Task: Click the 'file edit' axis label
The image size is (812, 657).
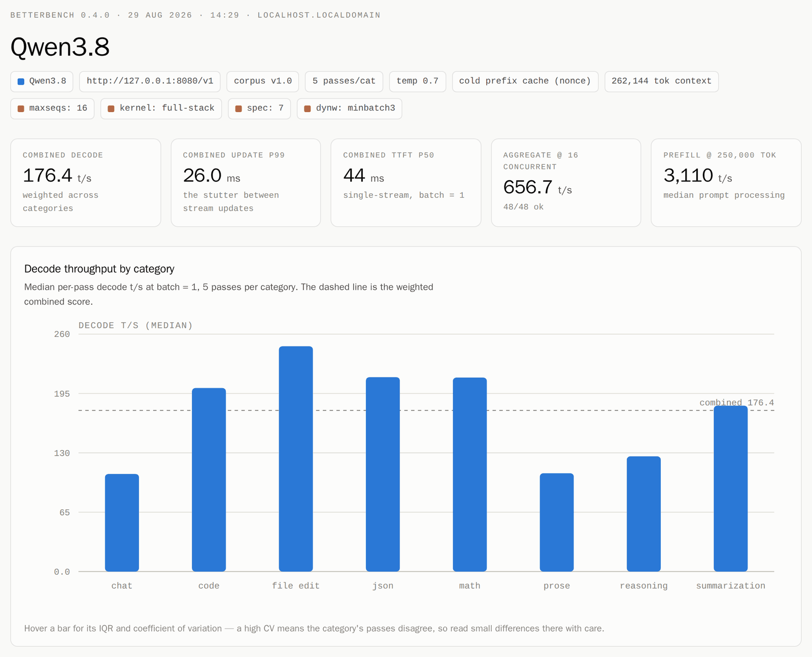Action: pos(296,586)
